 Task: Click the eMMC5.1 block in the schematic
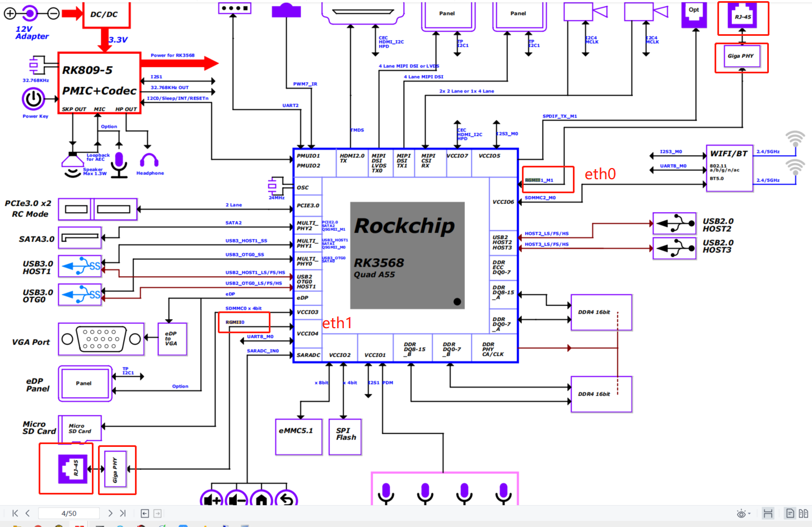[x=298, y=437]
